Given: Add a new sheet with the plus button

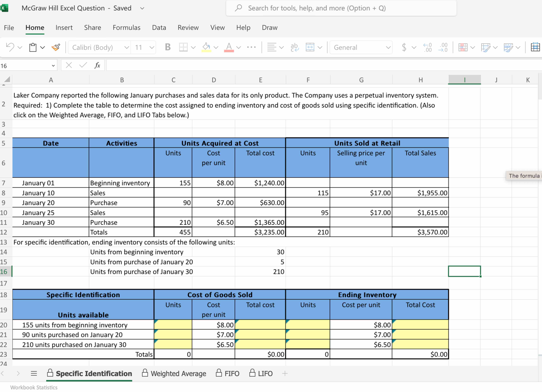Looking at the screenshot, I should tap(285, 373).
